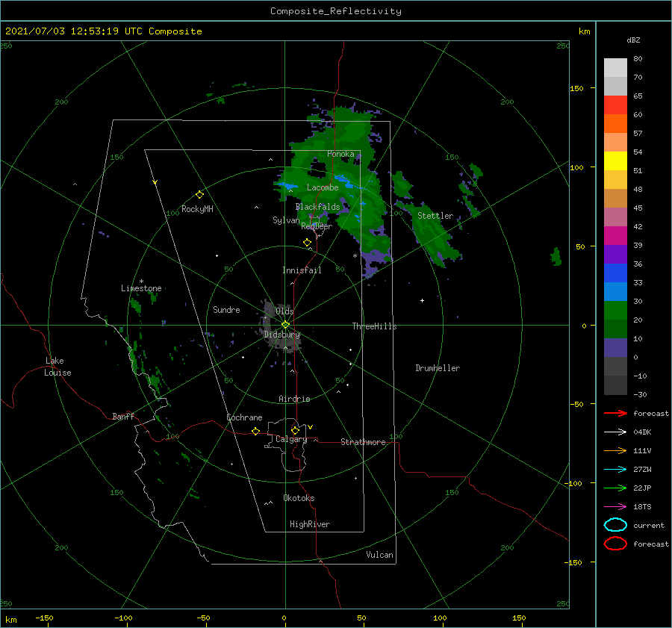Click the ThreeHills city label
This screenshot has width=672, height=628.
374,326
